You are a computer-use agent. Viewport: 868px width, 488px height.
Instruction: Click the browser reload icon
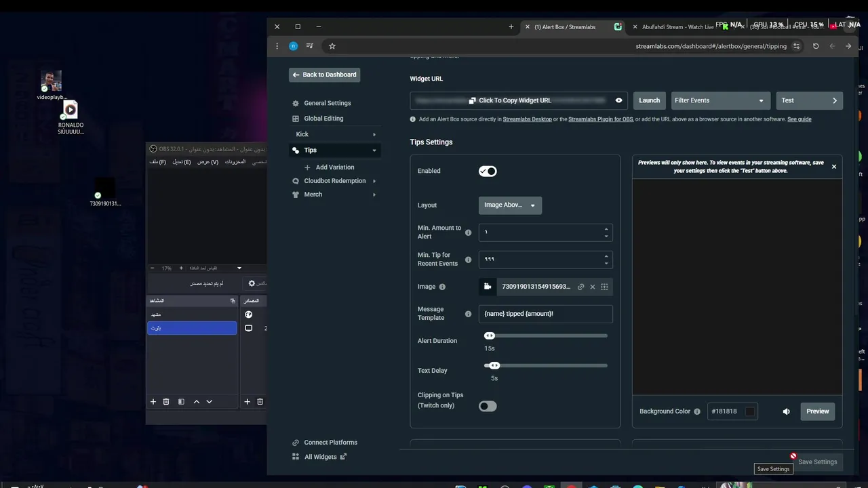pos(816,46)
